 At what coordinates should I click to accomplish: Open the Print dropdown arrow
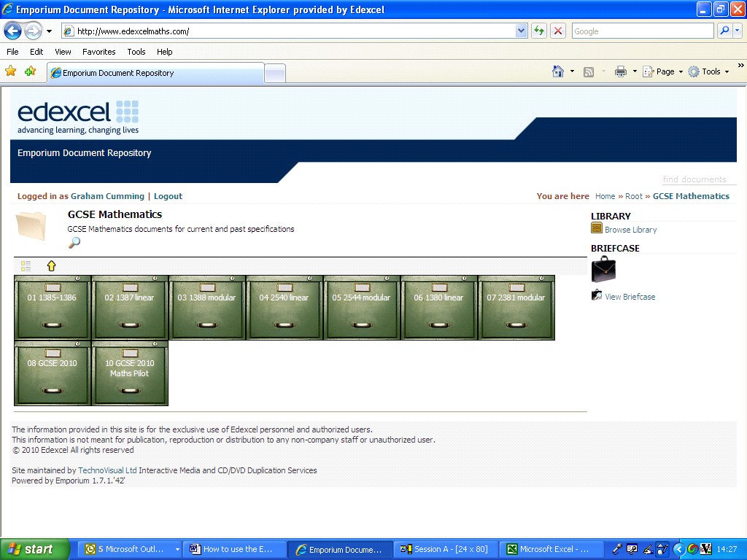[634, 71]
